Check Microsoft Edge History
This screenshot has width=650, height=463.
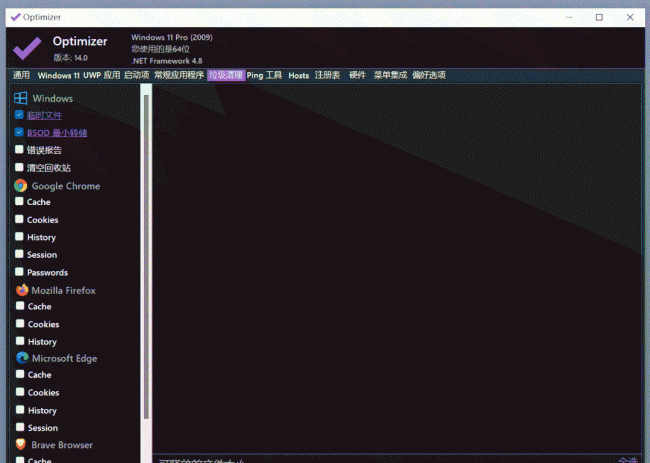[20, 410]
